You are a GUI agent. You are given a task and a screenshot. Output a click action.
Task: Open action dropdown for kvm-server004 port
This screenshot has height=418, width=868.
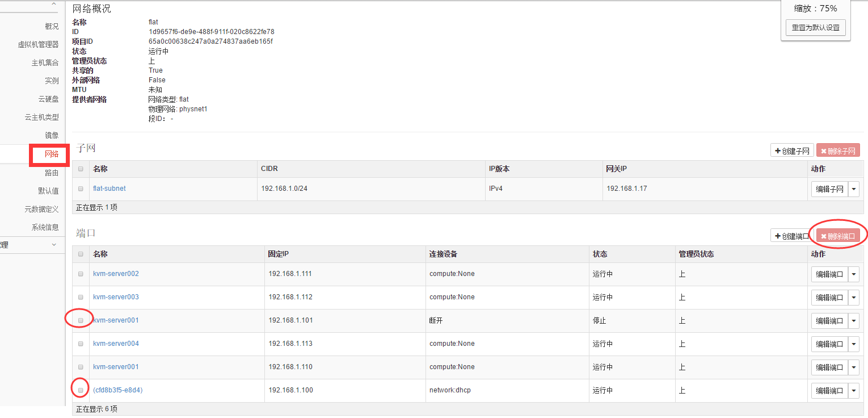click(x=854, y=344)
